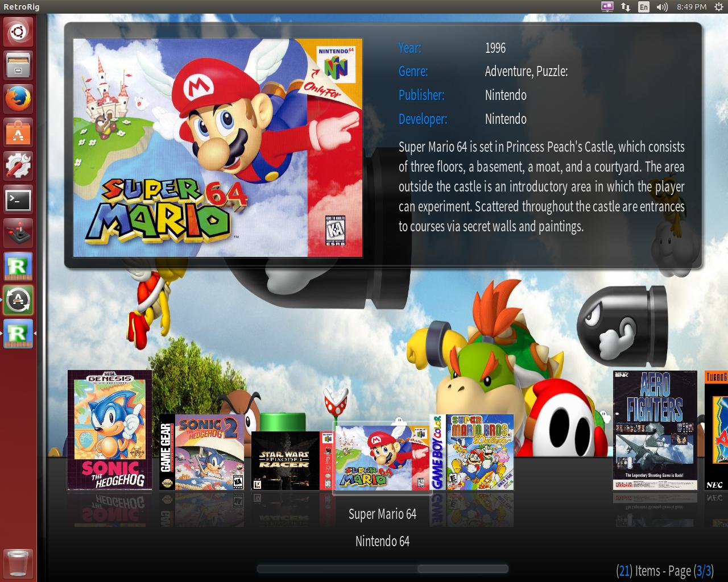Click the Publisher: label
The width and height of the screenshot is (728, 582).
[421, 95]
